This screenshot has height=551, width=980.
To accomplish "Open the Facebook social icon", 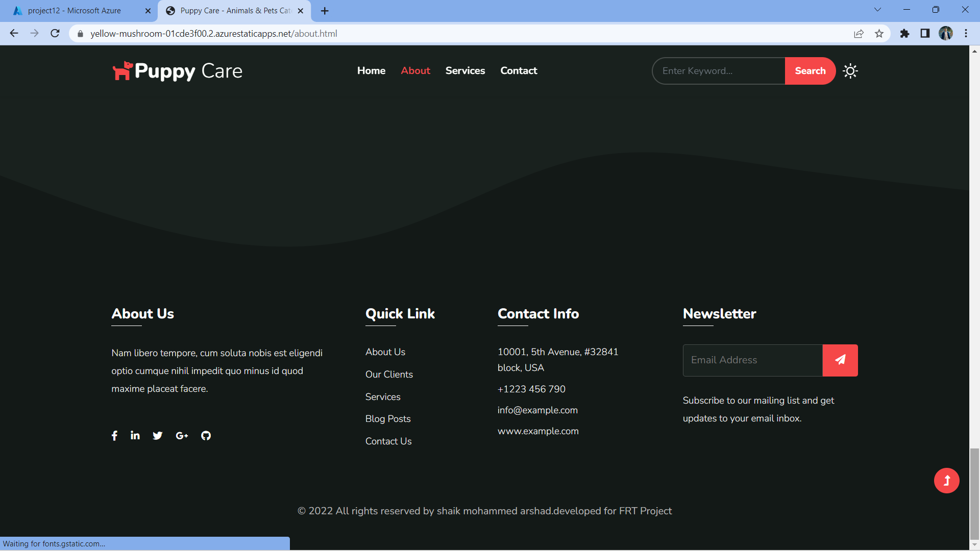I will coord(114,435).
